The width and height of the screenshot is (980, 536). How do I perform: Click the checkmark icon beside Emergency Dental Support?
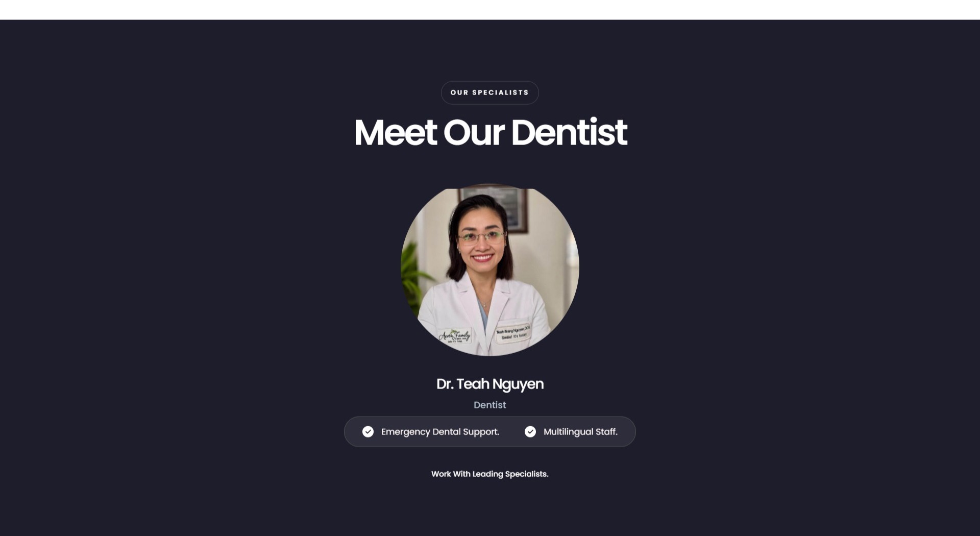[x=368, y=432]
